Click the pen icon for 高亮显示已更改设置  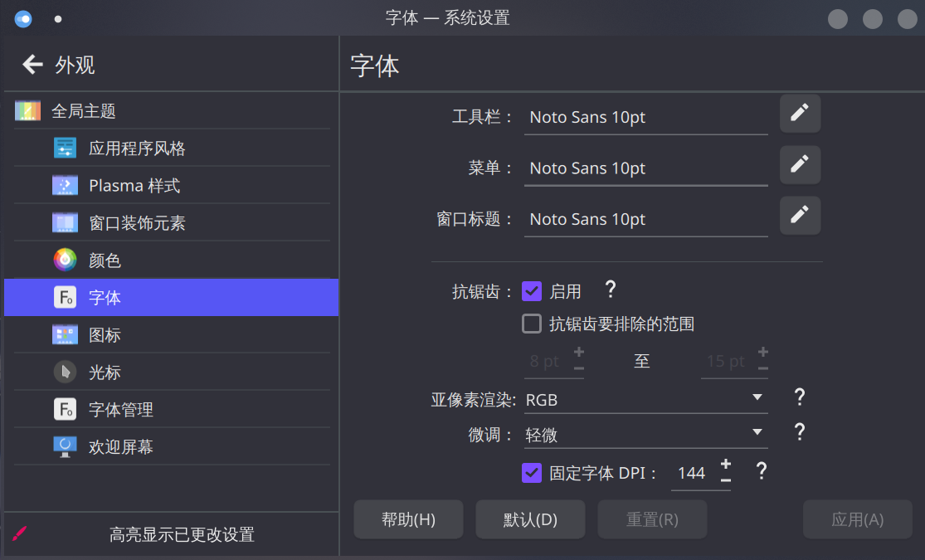point(20,534)
